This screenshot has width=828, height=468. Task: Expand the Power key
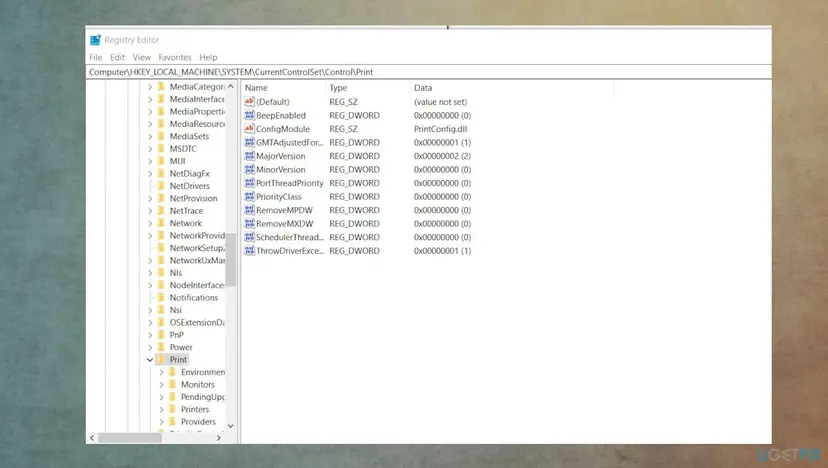150,347
